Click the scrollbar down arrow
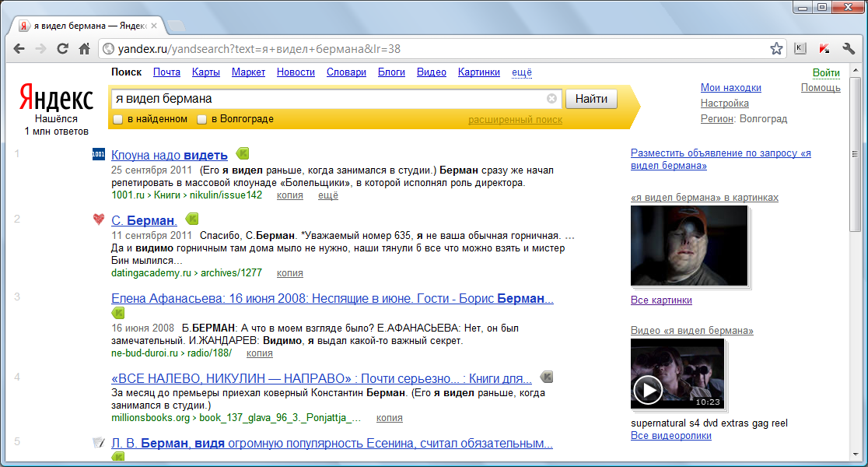Image resolution: width=868 pixels, height=467 pixels. [856, 455]
